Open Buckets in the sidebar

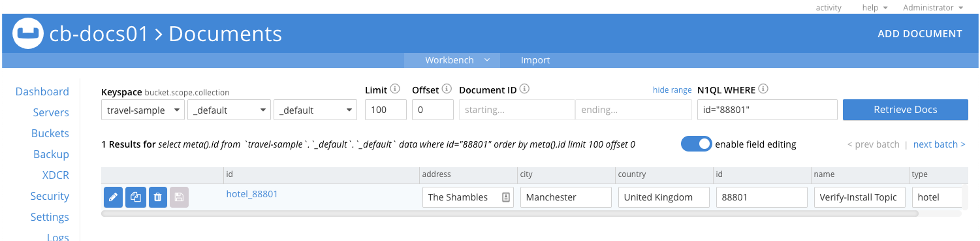click(x=50, y=133)
